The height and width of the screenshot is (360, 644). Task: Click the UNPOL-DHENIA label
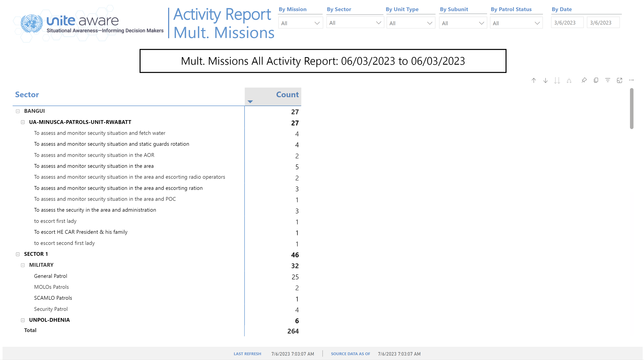point(50,320)
